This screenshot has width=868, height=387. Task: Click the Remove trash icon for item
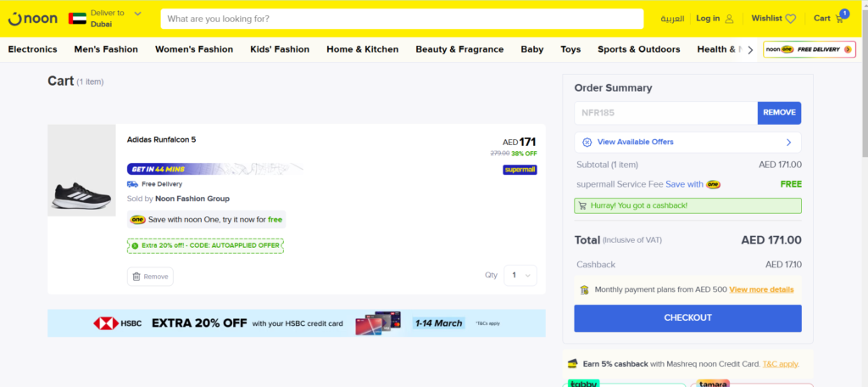[x=136, y=277]
